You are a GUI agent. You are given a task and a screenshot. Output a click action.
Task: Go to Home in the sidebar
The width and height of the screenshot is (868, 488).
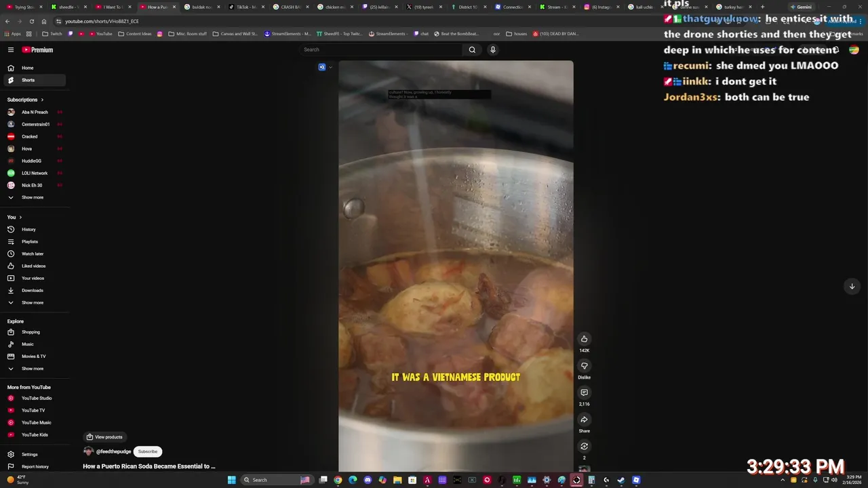click(x=33, y=68)
